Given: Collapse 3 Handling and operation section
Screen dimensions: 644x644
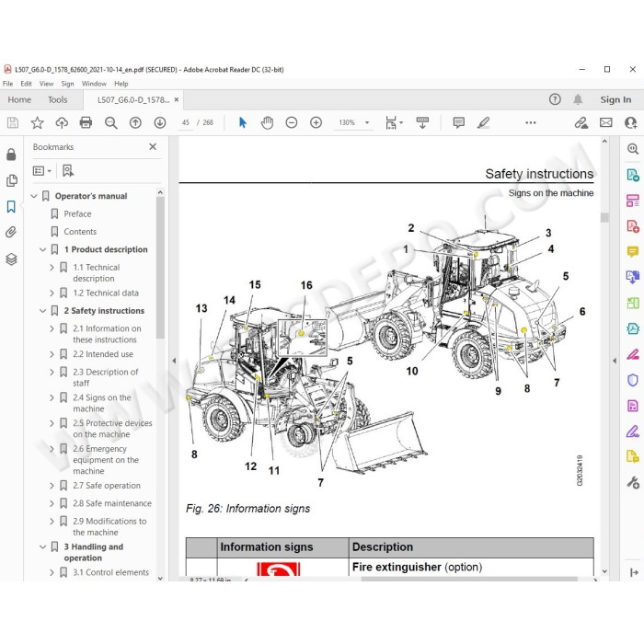Looking at the screenshot, I should coord(42,547).
